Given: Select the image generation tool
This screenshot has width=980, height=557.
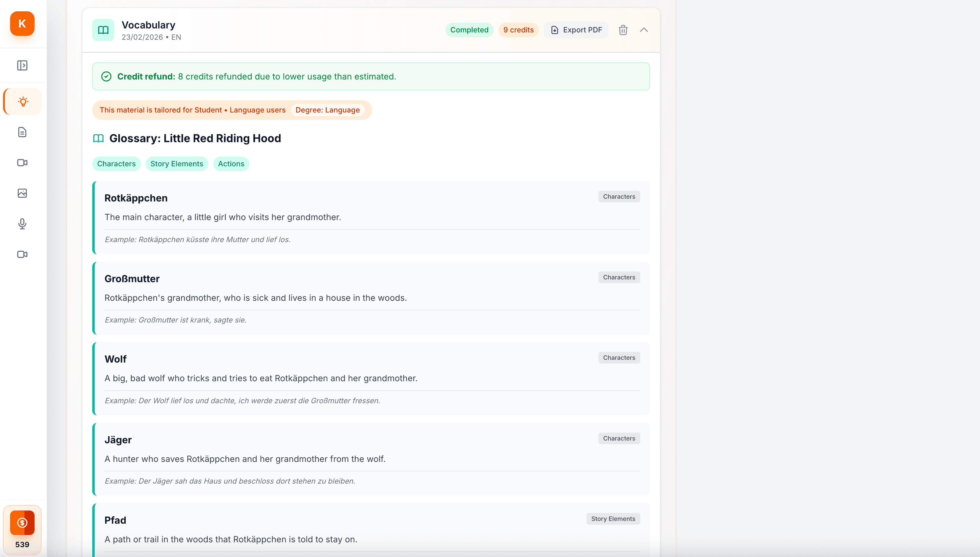Looking at the screenshot, I should point(22,193).
